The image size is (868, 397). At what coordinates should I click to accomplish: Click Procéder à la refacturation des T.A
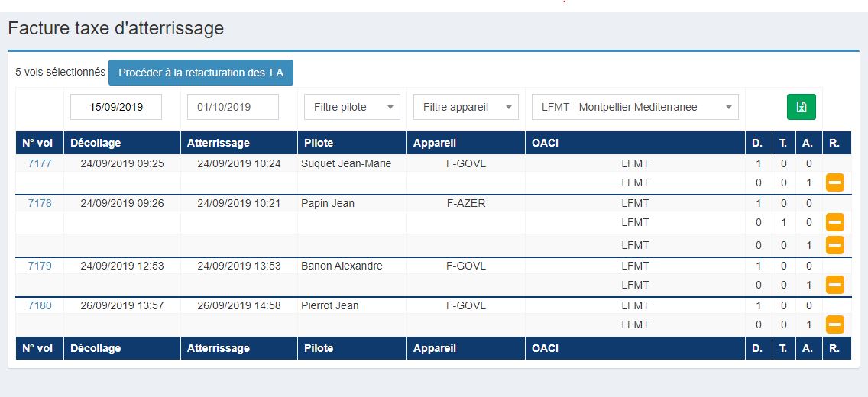tap(201, 73)
